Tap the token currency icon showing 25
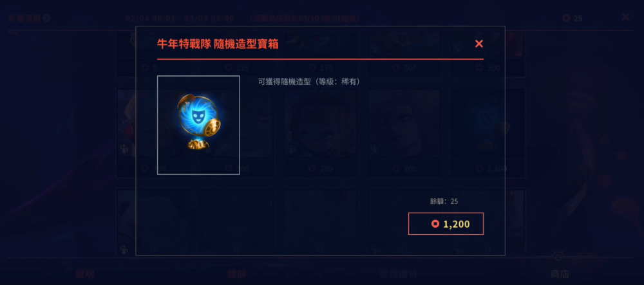The width and height of the screenshot is (644, 285). [x=566, y=18]
